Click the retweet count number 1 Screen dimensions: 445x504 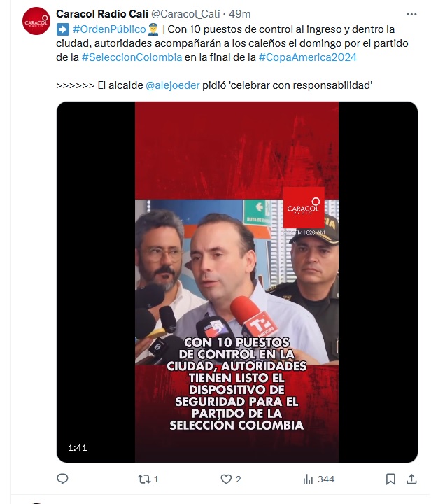(156, 479)
